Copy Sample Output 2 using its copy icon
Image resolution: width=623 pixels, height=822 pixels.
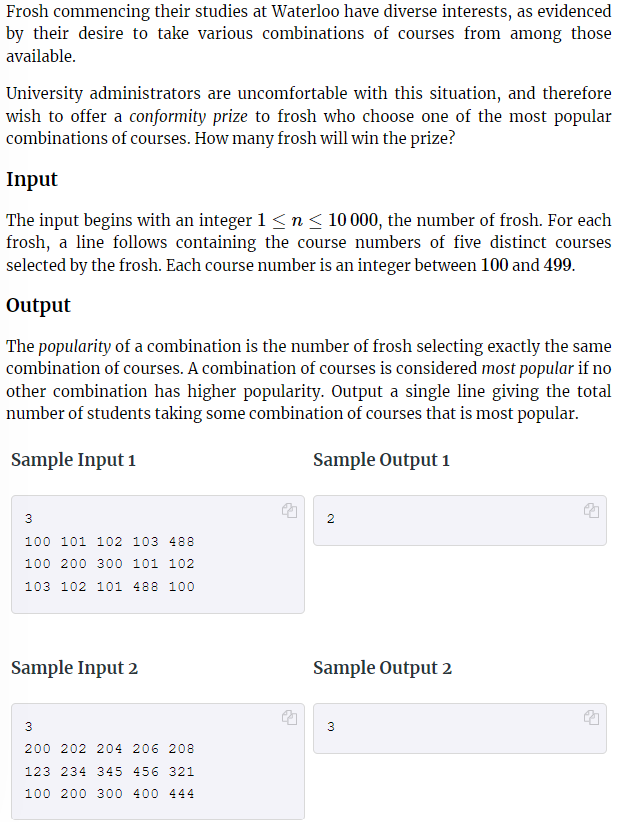click(x=592, y=717)
